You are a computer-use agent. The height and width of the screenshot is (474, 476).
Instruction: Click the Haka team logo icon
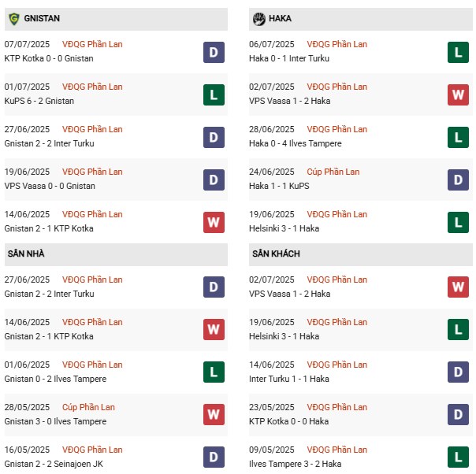[258, 18]
